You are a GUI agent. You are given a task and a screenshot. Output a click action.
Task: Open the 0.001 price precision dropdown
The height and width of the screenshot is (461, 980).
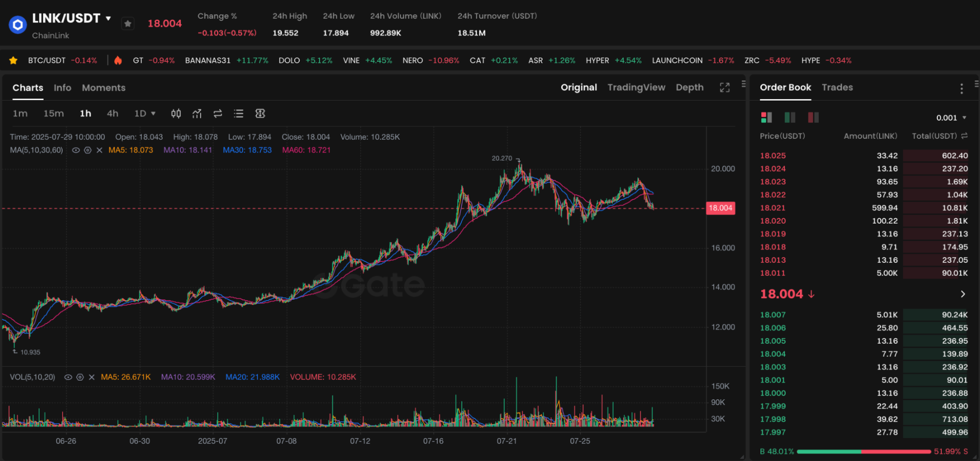(951, 118)
